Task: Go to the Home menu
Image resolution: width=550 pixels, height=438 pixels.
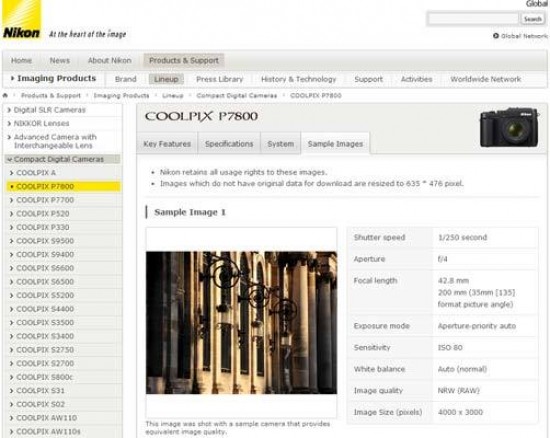Action: point(21,60)
